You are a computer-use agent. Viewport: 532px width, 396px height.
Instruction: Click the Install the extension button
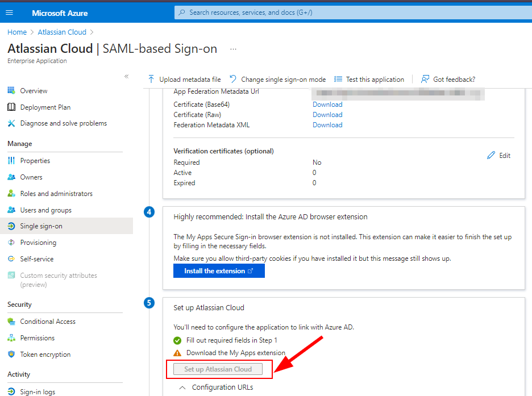pyautogui.click(x=219, y=270)
